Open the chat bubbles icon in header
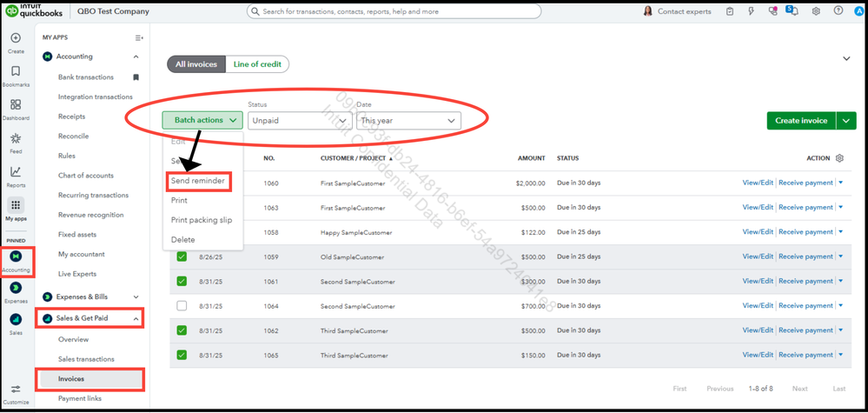Image resolution: width=868 pixels, height=413 pixels. pos(772,11)
